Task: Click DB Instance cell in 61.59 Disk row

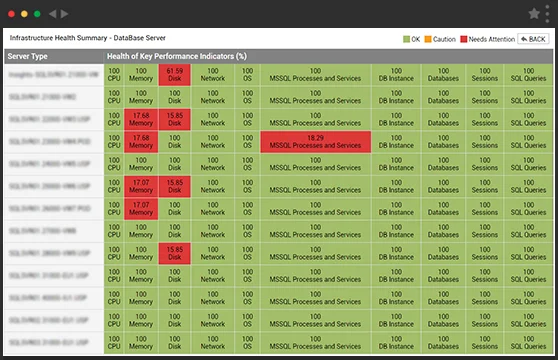Action: pyautogui.click(x=396, y=75)
